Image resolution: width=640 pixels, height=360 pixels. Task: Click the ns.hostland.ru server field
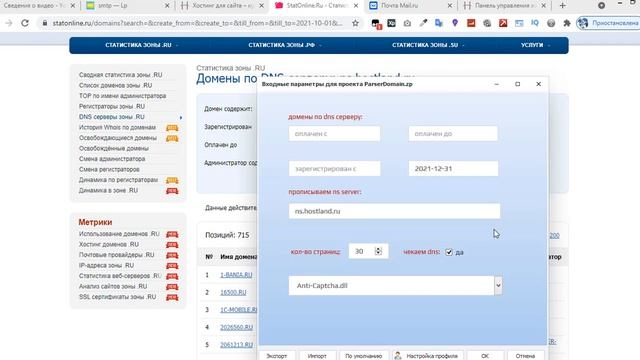coord(394,211)
